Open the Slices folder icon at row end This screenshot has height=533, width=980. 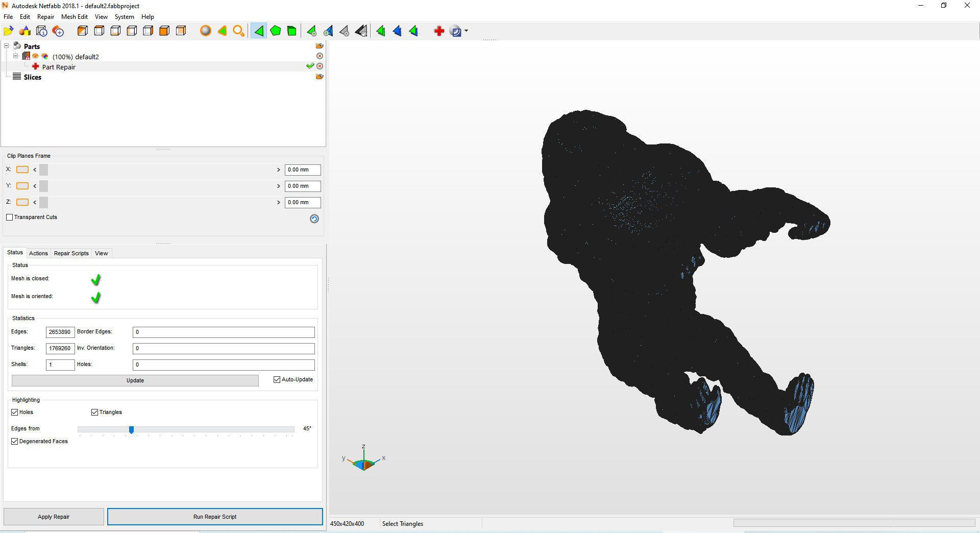pyautogui.click(x=320, y=77)
